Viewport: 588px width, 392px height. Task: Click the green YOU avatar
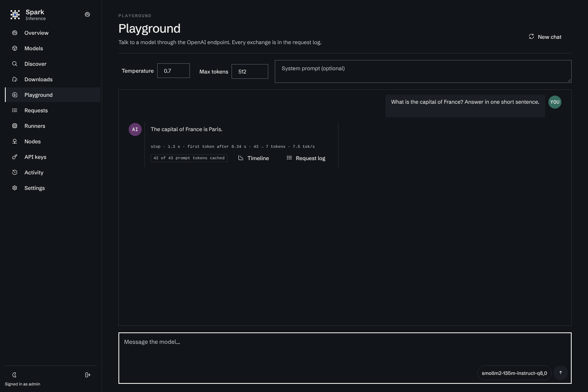coord(555,102)
